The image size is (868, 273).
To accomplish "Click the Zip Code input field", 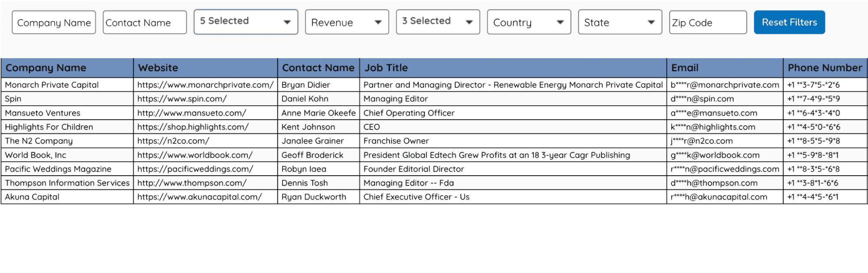I will click(x=707, y=23).
